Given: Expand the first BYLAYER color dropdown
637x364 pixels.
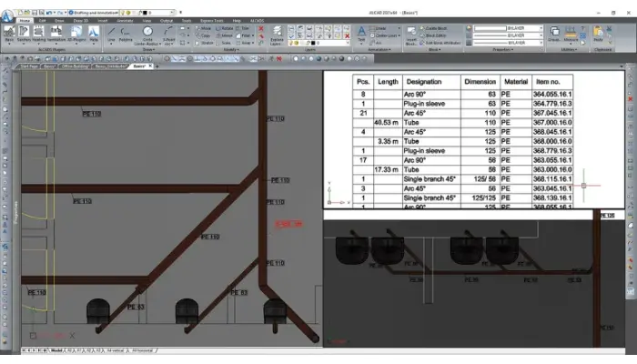Looking at the screenshot, I should pyautogui.click(x=497, y=28).
